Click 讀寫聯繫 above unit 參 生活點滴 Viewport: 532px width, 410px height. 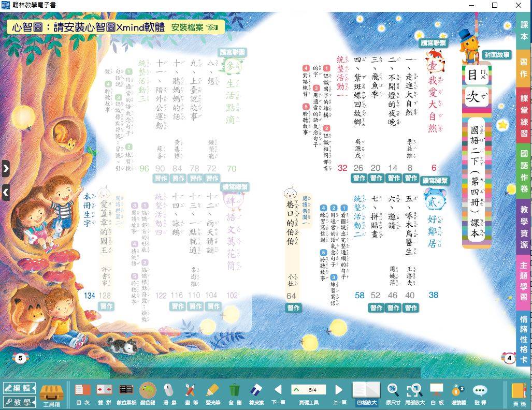click(233, 52)
